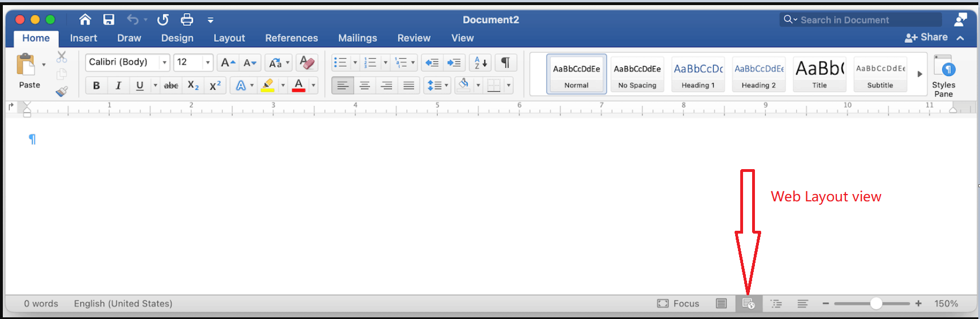
Task: Open the Styles Pane
Action: point(944,76)
